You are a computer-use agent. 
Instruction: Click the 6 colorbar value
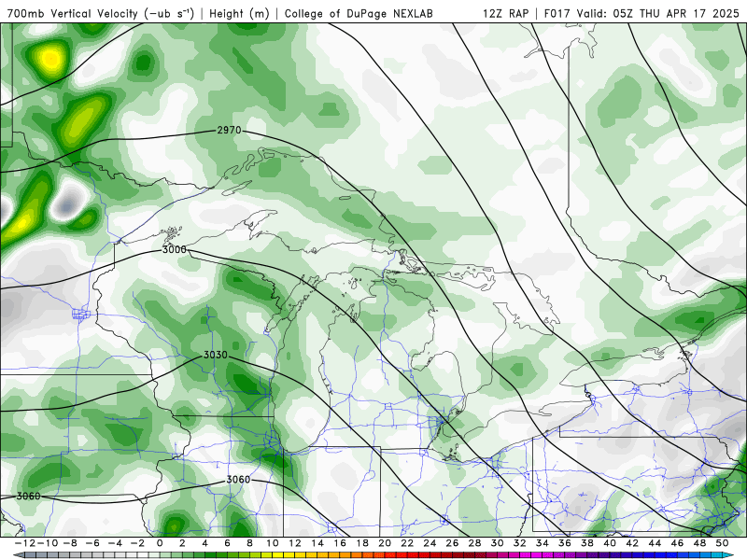(227, 543)
